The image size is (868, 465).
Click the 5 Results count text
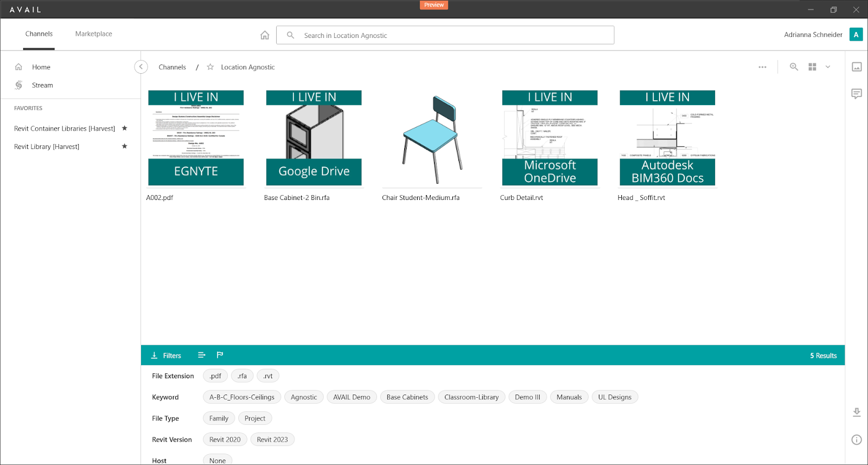coord(824,356)
